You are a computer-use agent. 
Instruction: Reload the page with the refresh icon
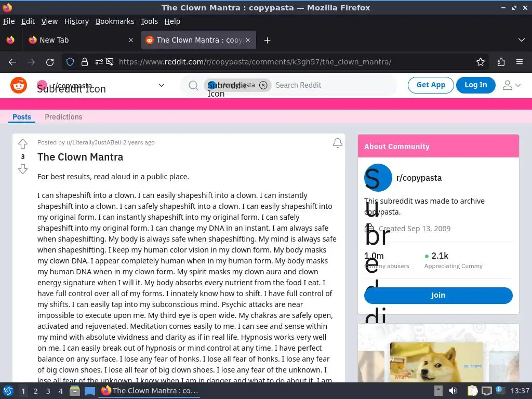[x=50, y=62]
